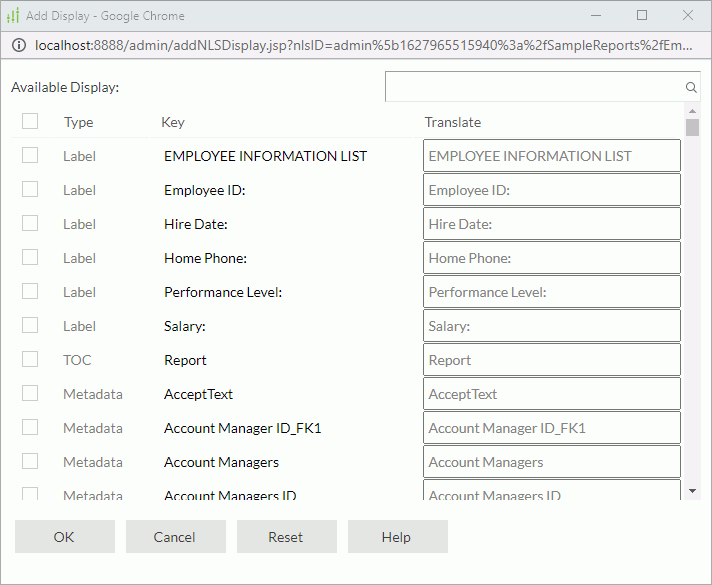
Task: Click the Performance Level: translate input
Action: 551,292
